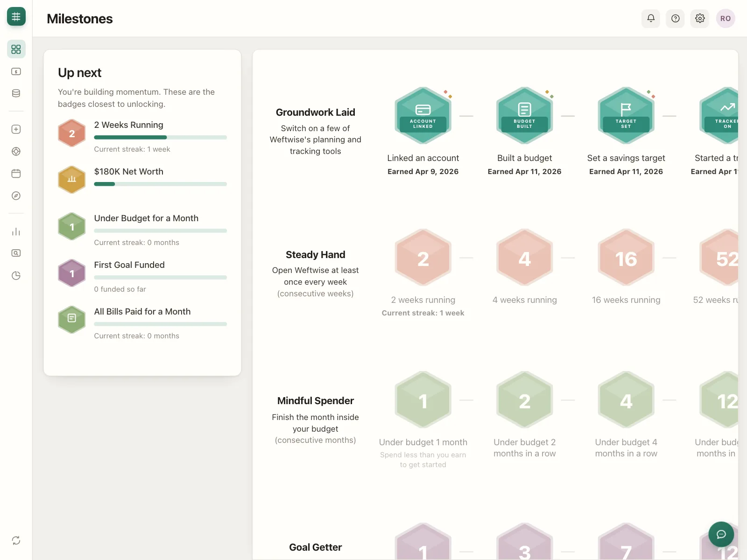Click the Weftwise logo icon in the sidebar
Viewport: 747px width, 560px height.
pyautogui.click(x=16, y=17)
